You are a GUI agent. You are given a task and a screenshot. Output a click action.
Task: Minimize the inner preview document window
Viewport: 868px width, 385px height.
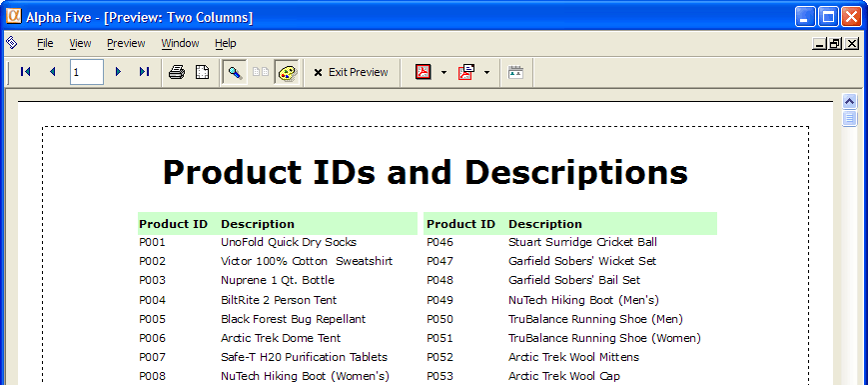[820, 44]
